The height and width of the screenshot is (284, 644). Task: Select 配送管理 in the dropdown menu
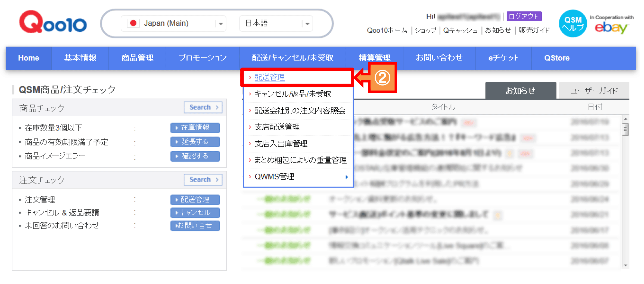[x=269, y=78]
